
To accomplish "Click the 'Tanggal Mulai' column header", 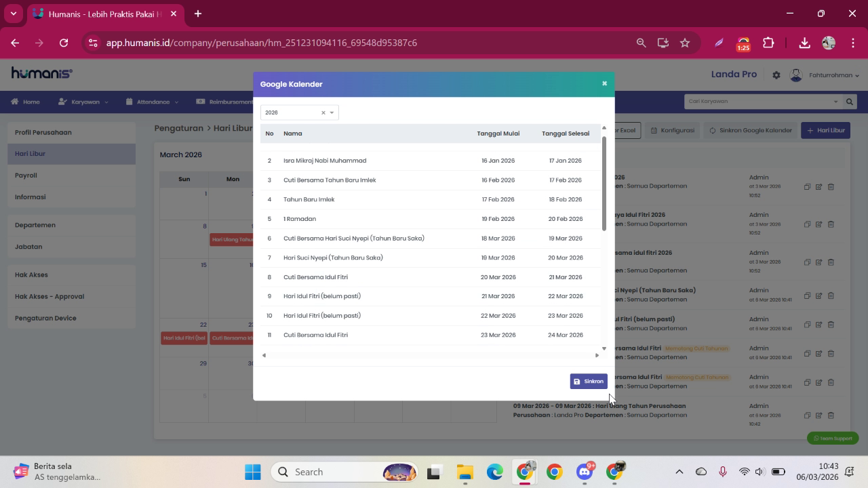I will point(498,134).
